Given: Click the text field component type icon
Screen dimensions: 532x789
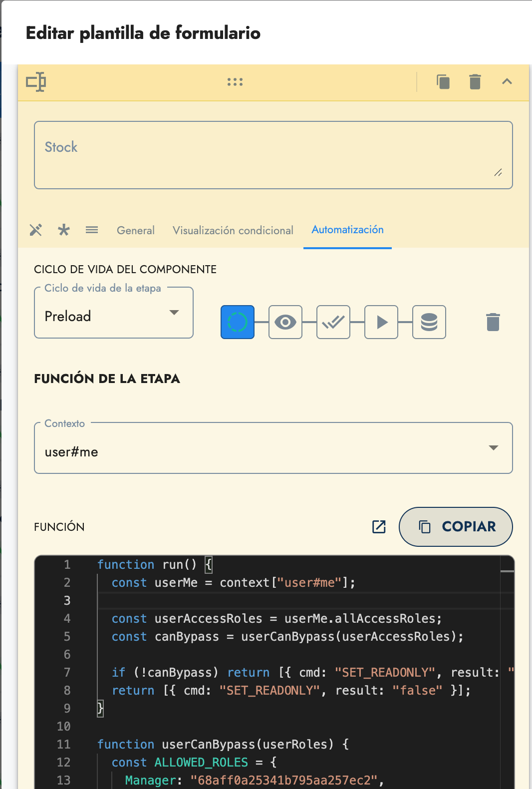Looking at the screenshot, I should pyautogui.click(x=36, y=82).
